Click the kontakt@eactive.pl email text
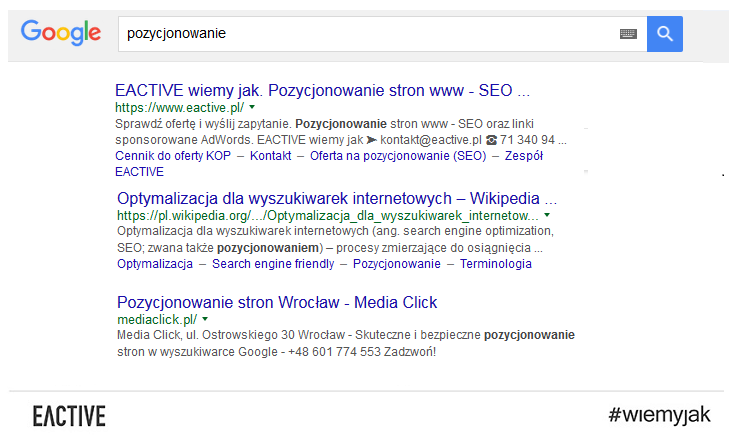This screenshot has height=443, width=741. point(431,140)
